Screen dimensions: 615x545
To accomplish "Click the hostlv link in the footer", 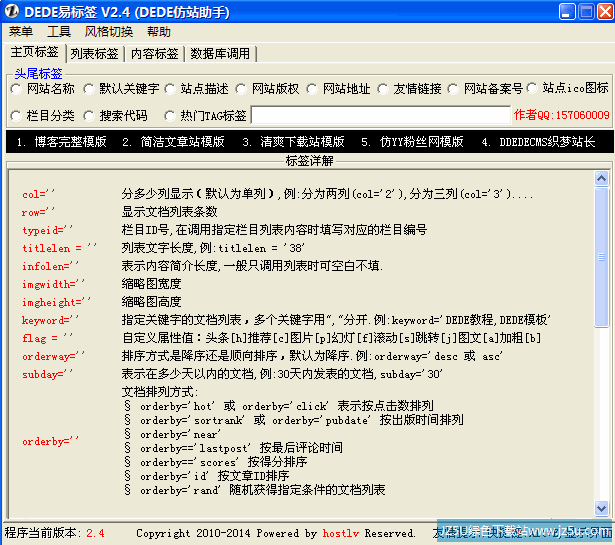I will point(340,533).
